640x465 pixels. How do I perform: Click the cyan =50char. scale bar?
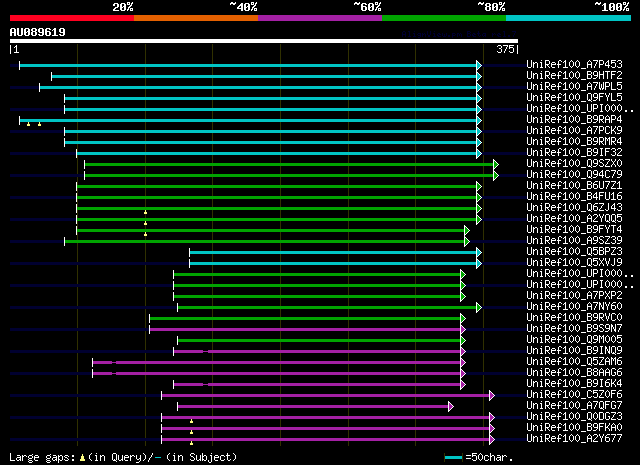click(453, 457)
